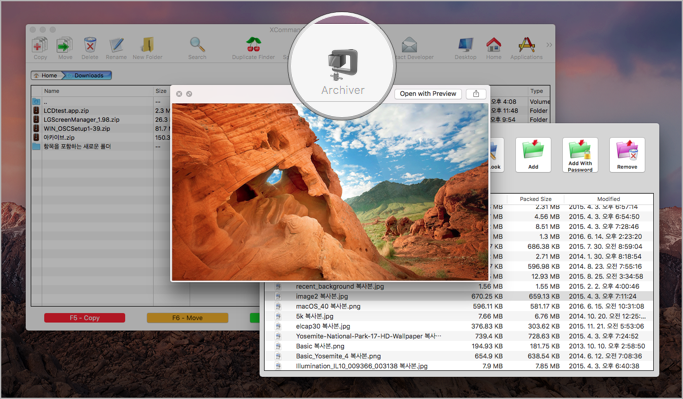Create a folder with the New Folder icon
The height and width of the screenshot is (399, 683).
click(147, 45)
